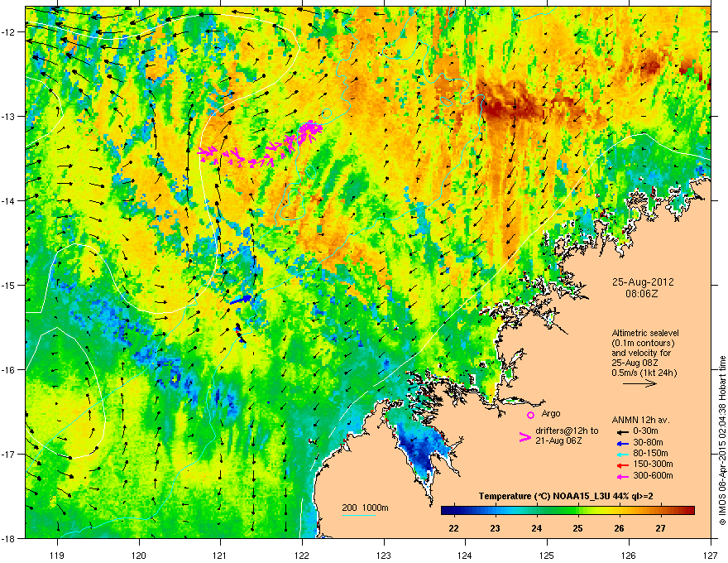Click the color bar label 23
Image resolution: width=728 pixels, height=563 pixels.
pyautogui.click(x=495, y=528)
